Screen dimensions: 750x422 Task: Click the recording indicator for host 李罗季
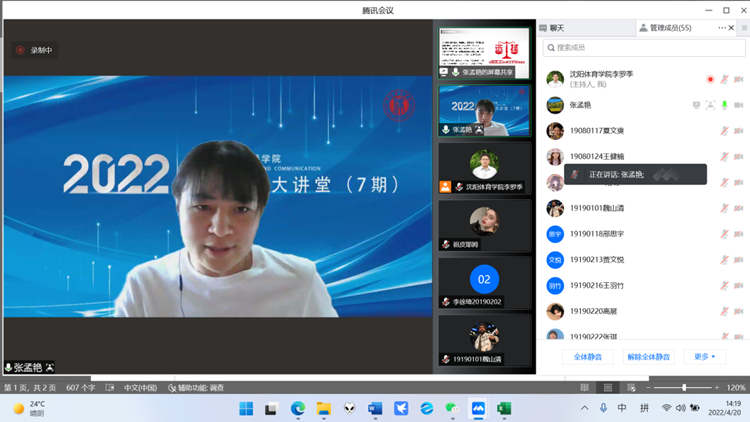[710, 79]
